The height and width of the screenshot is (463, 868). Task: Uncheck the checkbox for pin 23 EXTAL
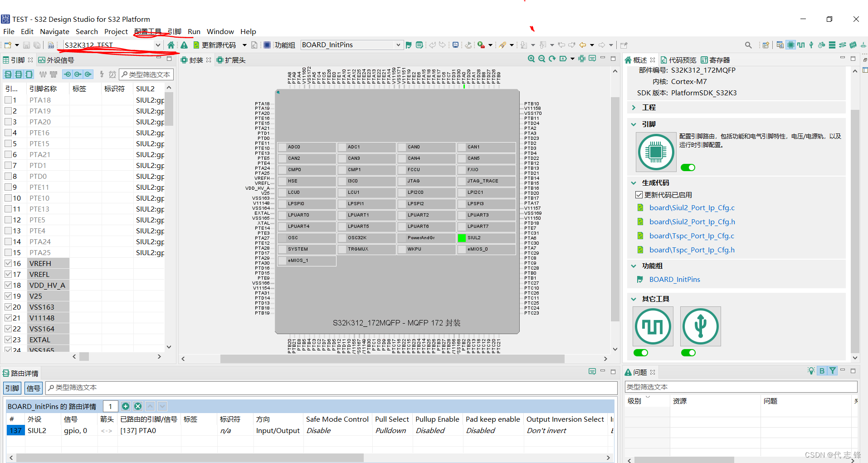click(x=8, y=340)
